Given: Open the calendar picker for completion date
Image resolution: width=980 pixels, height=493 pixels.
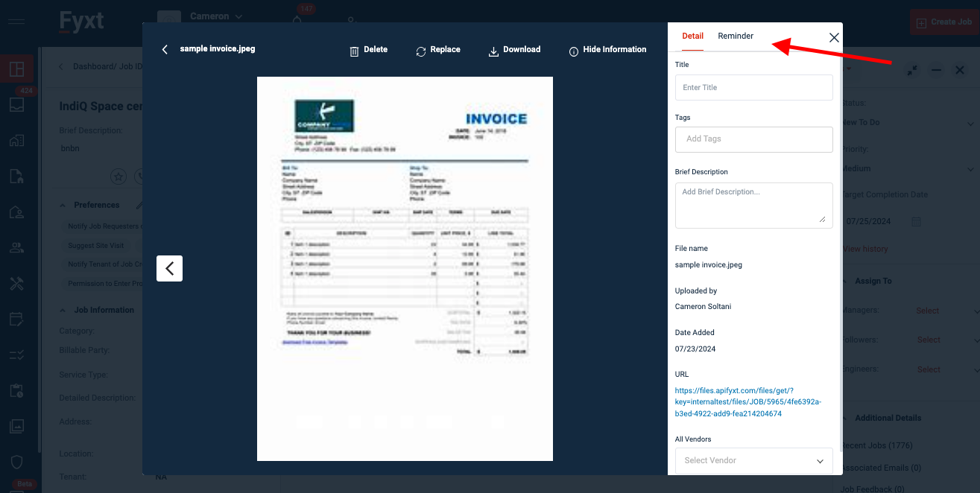Looking at the screenshot, I should tap(917, 222).
